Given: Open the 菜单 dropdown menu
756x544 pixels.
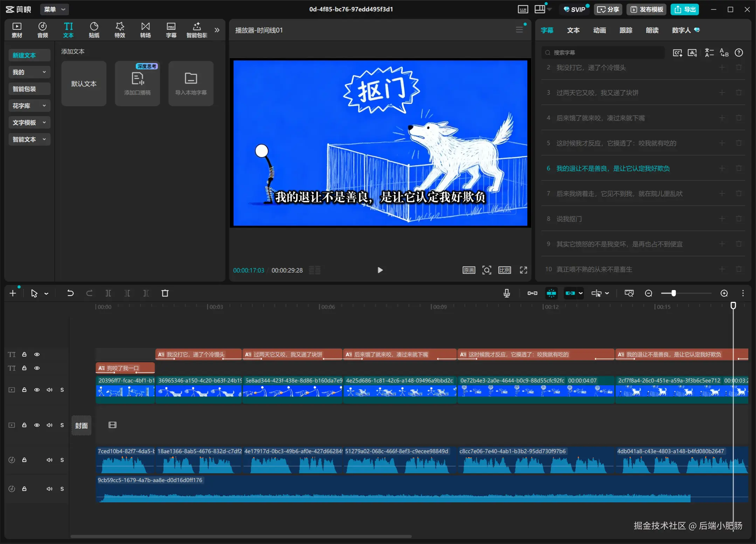Looking at the screenshot, I should click(x=54, y=9).
